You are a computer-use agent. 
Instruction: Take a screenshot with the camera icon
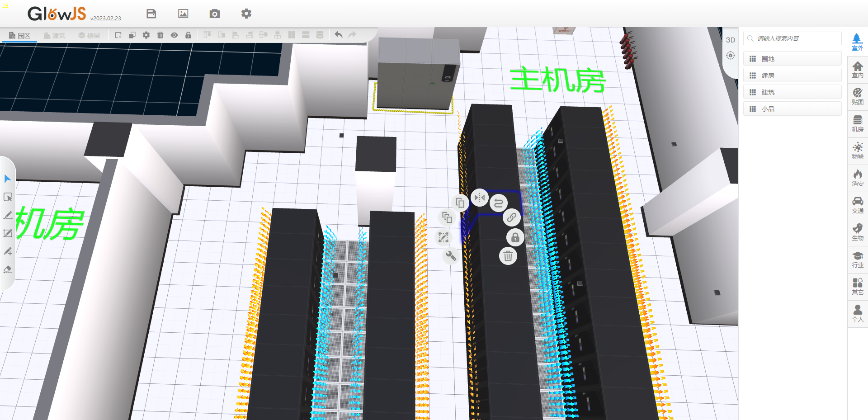click(215, 14)
